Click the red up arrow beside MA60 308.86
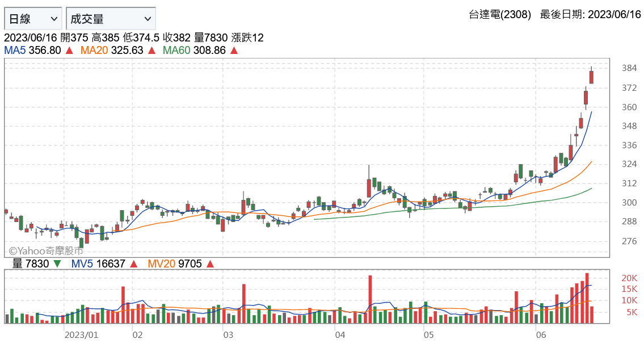The height and width of the screenshot is (347, 644). point(234,51)
